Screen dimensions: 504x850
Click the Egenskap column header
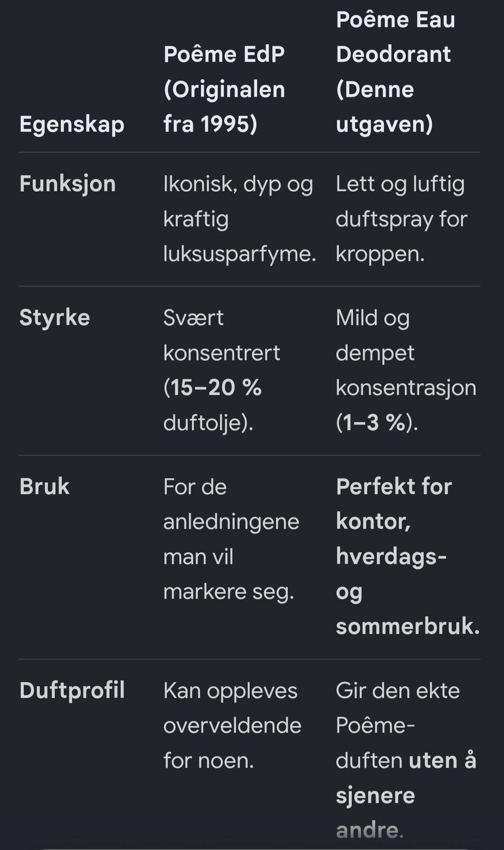(x=72, y=125)
